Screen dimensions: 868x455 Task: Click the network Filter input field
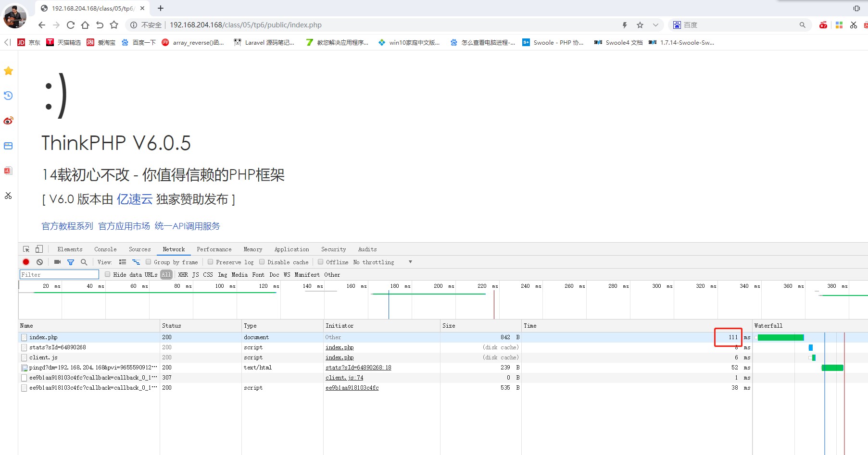click(59, 274)
